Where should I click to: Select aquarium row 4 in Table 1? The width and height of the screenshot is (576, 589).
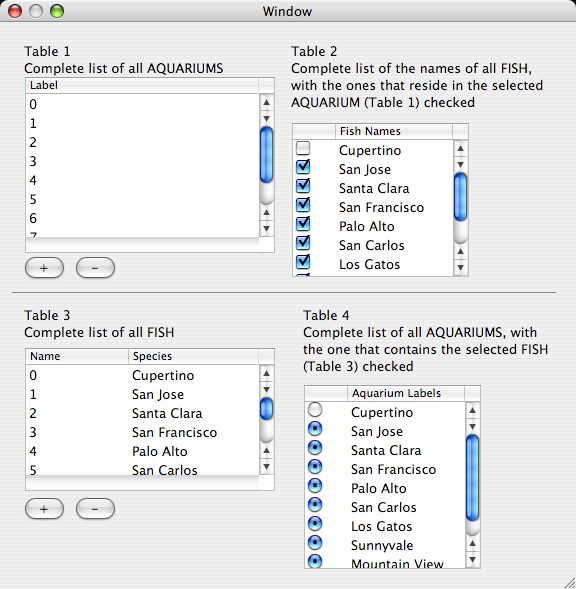[142, 180]
